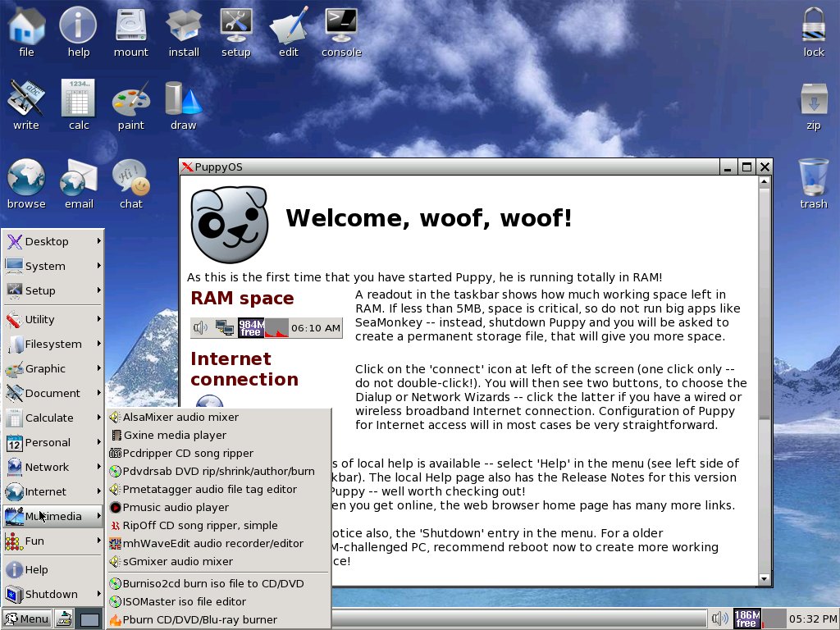This screenshot has width=840, height=630.
Task: Choose Help from the main menu
Action: click(52, 571)
